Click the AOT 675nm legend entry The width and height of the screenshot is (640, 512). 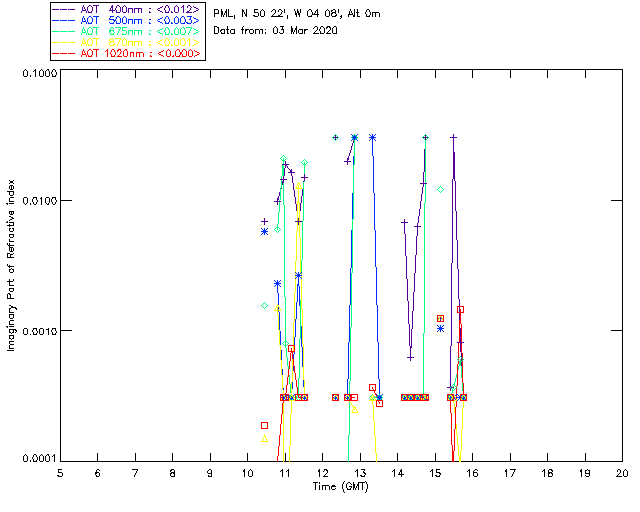pos(126,31)
